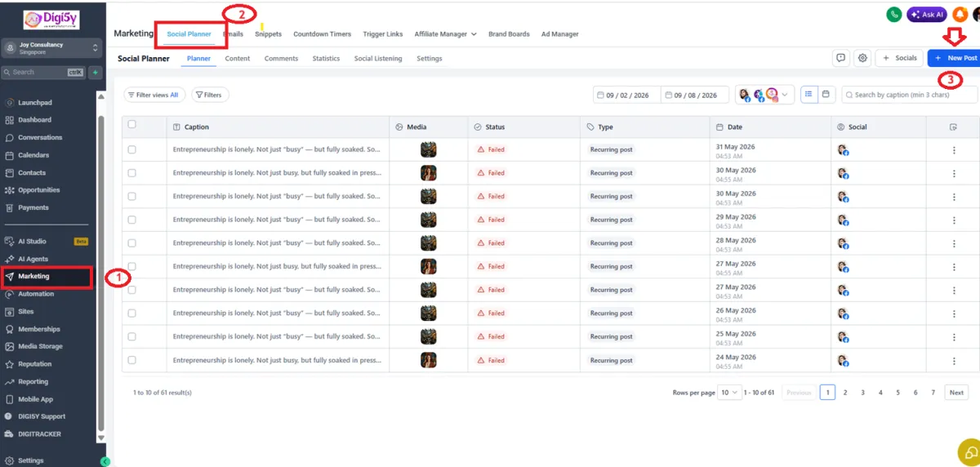Expand the social accounts selector dropdown
The image size is (980, 467).
764,95
